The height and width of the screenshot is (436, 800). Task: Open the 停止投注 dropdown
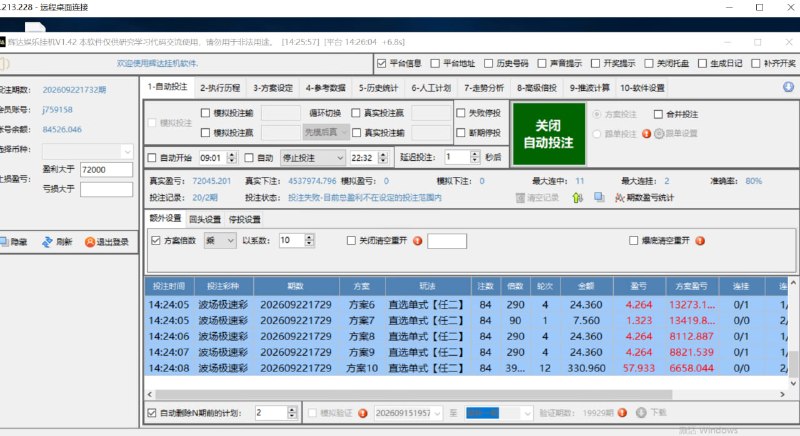[314, 158]
